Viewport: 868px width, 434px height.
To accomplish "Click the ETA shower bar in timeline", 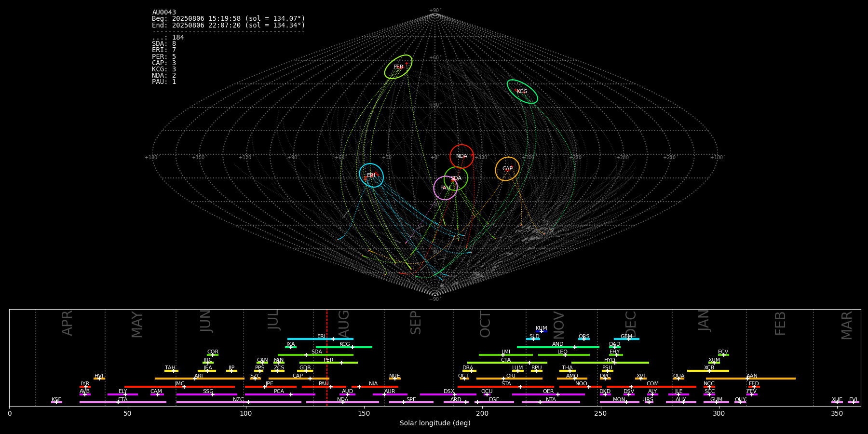I will click(123, 402).
